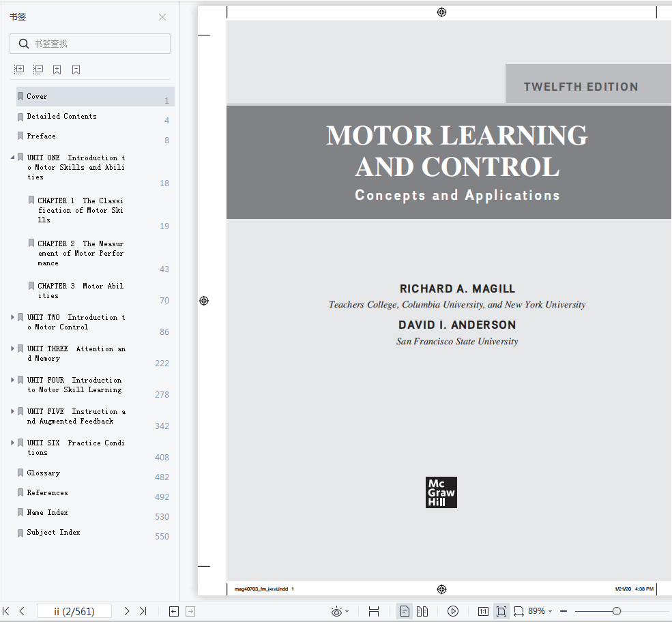
Task: Fit page to window icon
Action: click(501, 611)
